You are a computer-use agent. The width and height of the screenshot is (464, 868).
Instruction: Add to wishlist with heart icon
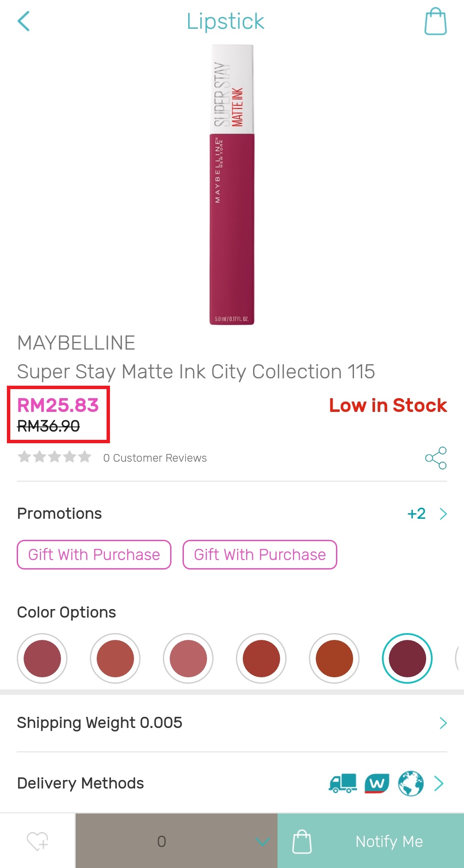point(37,841)
